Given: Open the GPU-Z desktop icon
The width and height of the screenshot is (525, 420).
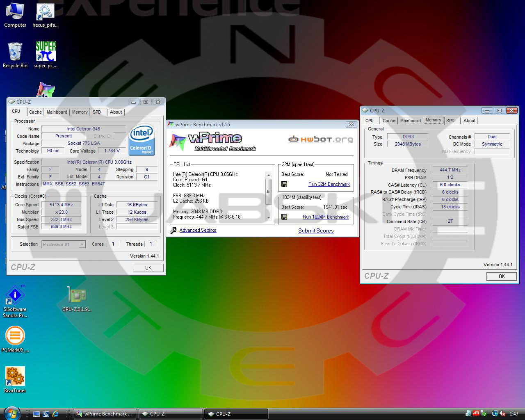Looking at the screenshot, I should pos(77,299).
